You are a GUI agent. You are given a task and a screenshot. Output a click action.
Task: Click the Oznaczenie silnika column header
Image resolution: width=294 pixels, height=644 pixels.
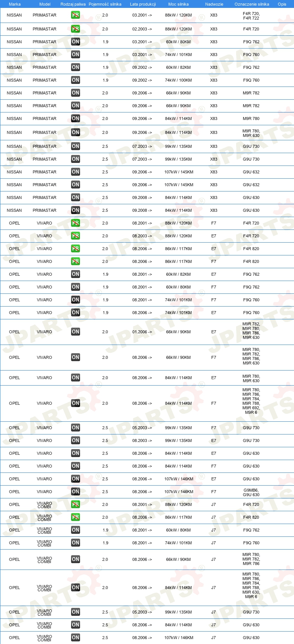point(252,4)
